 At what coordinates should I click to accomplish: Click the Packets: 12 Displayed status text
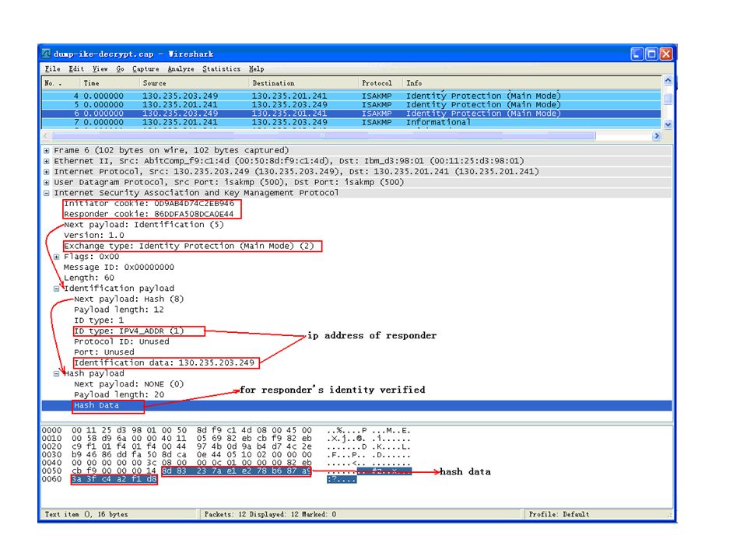coord(270,514)
